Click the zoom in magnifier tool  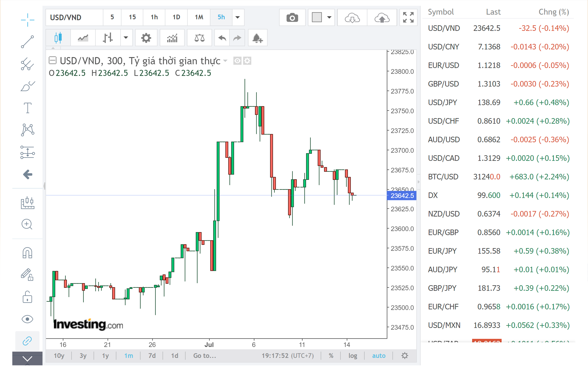point(27,224)
